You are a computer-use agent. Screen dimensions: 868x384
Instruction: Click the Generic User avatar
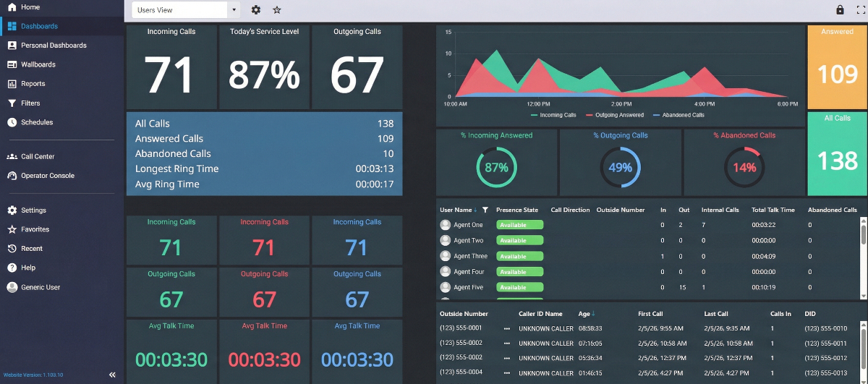pyautogui.click(x=12, y=287)
